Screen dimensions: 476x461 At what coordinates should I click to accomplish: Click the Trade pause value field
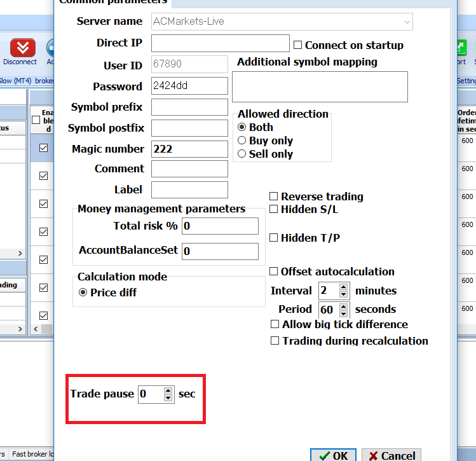(151, 394)
